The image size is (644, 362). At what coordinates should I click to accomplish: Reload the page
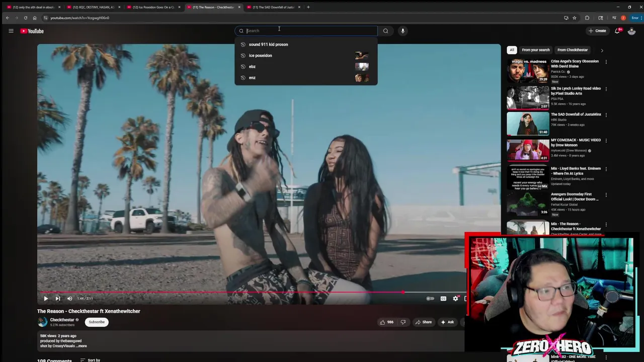[x=26, y=18]
